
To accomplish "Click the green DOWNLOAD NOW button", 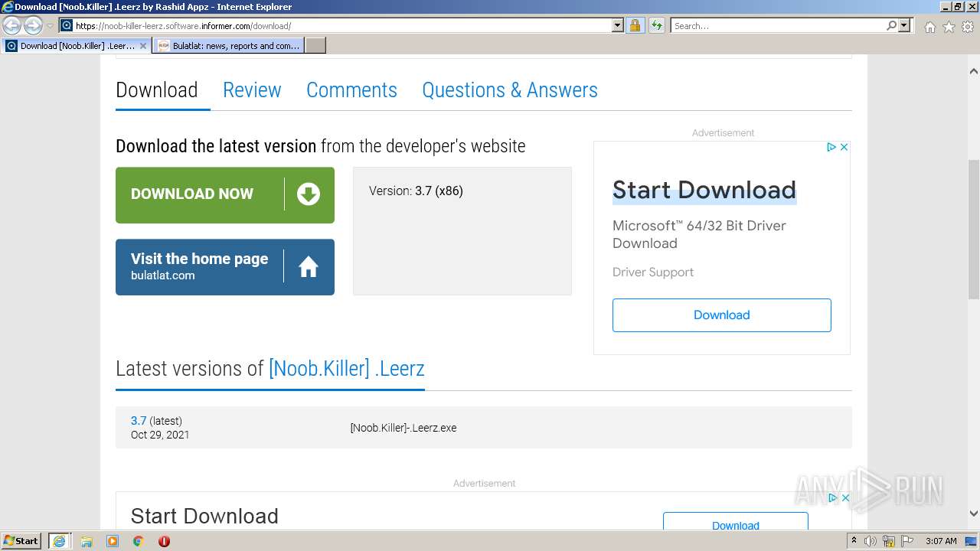I will tap(225, 195).
